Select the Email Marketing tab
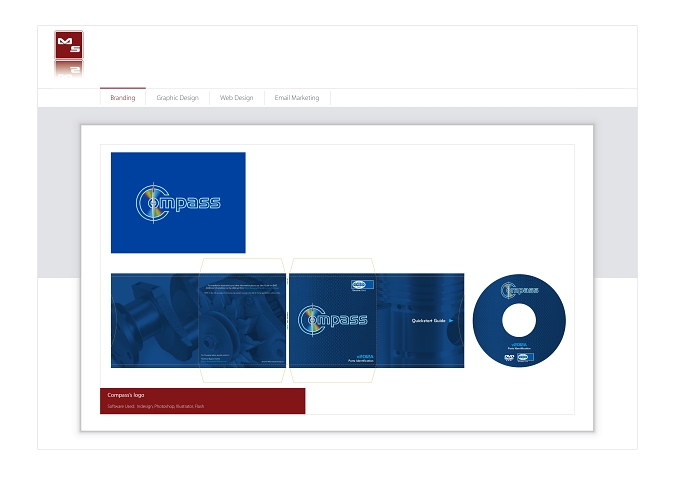 point(297,98)
